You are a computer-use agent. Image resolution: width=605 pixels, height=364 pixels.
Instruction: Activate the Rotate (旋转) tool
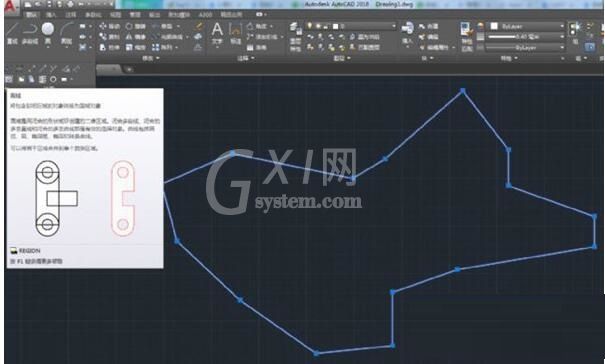[x=135, y=26]
